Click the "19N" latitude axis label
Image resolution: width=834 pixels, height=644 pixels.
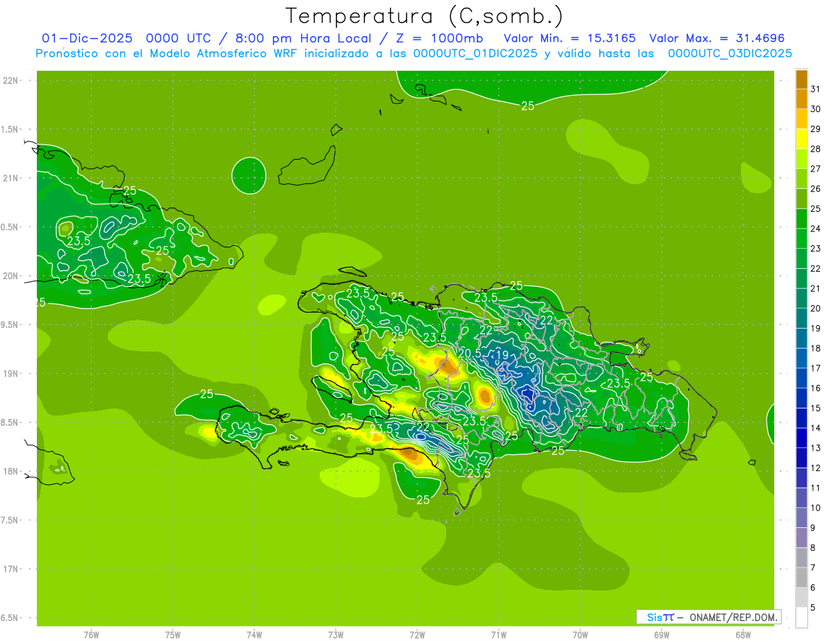(x=12, y=374)
